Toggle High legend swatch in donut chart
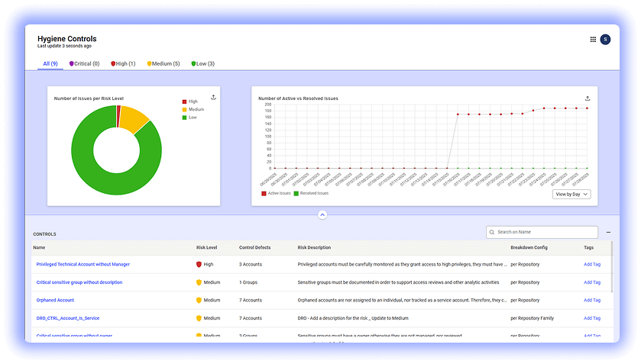Screen dimensions: 641x364 coord(184,101)
